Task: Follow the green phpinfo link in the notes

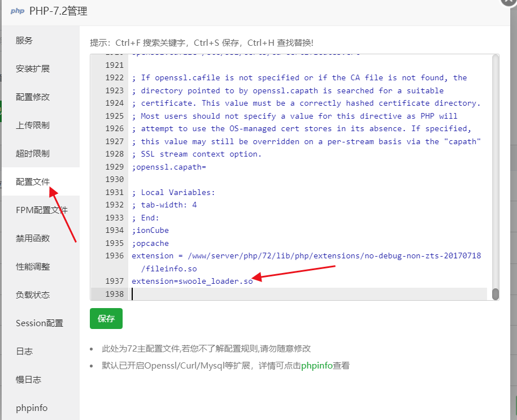Action: tap(316, 366)
